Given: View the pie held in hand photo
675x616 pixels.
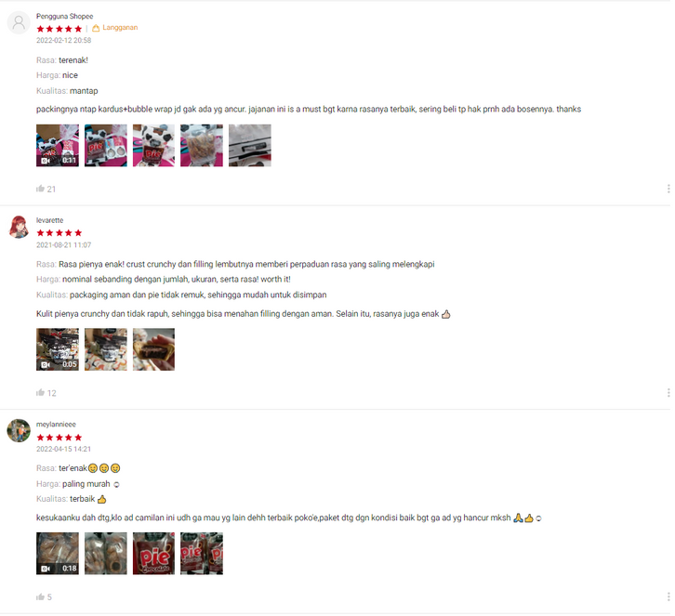Looking at the screenshot, I should click(x=153, y=349).
